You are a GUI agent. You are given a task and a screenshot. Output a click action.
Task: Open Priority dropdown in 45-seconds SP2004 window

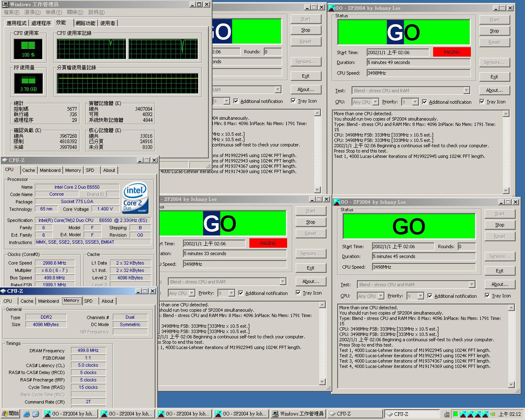tap(420, 296)
